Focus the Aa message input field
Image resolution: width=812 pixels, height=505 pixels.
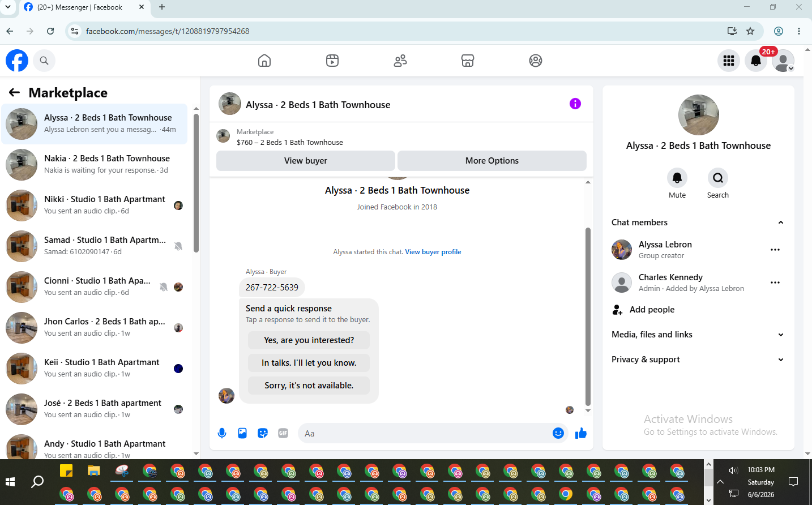(425, 433)
